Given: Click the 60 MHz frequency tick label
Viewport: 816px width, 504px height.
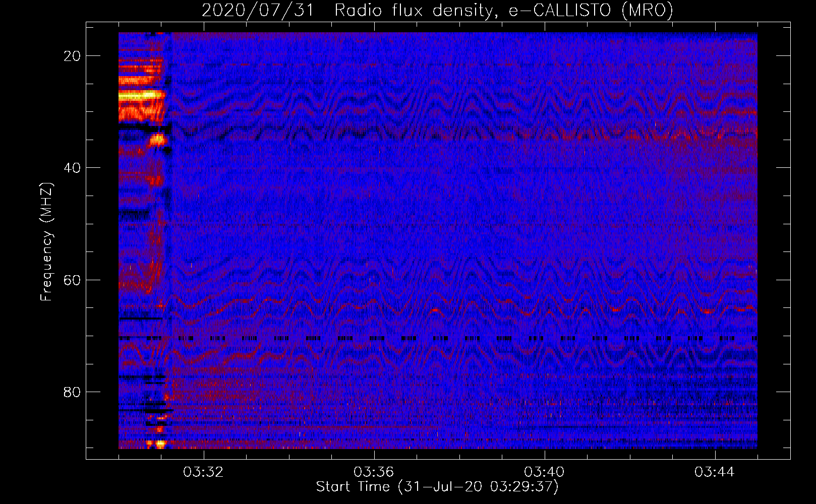Looking at the screenshot, I should click(x=73, y=280).
